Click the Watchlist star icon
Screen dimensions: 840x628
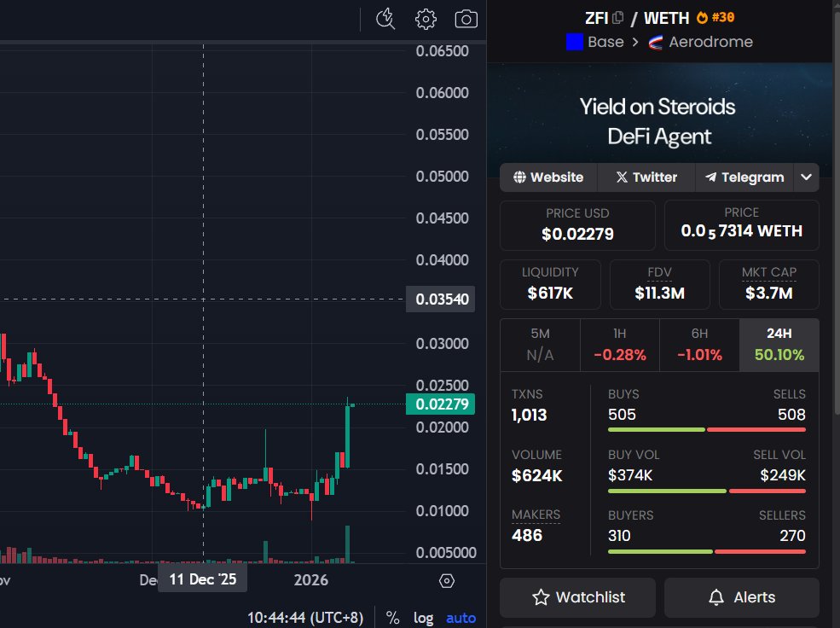[541, 597]
